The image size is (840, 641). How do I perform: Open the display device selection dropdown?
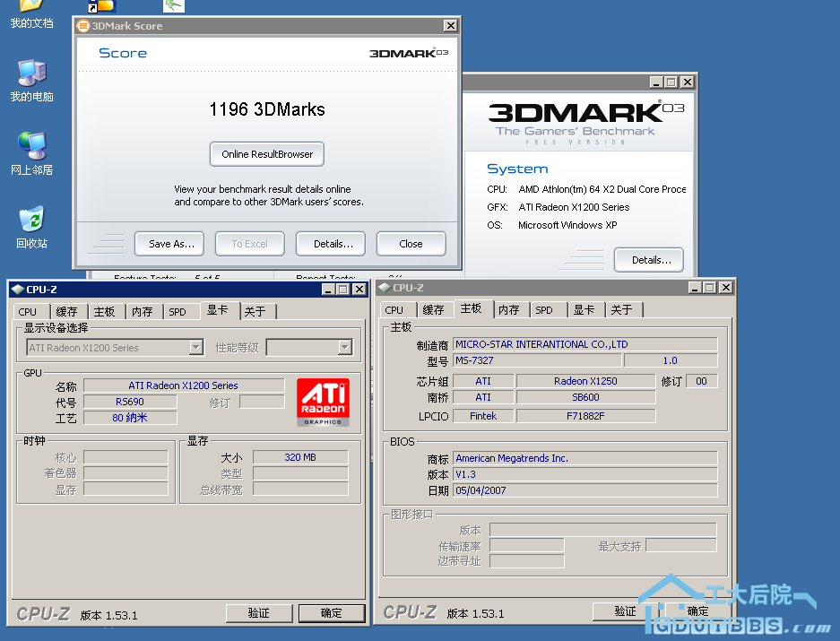196,347
